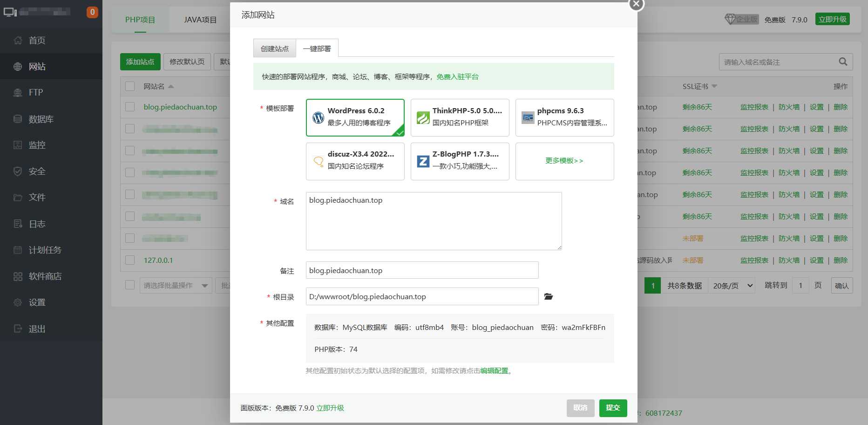Click the search magnifier icon

click(x=843, y=62)
